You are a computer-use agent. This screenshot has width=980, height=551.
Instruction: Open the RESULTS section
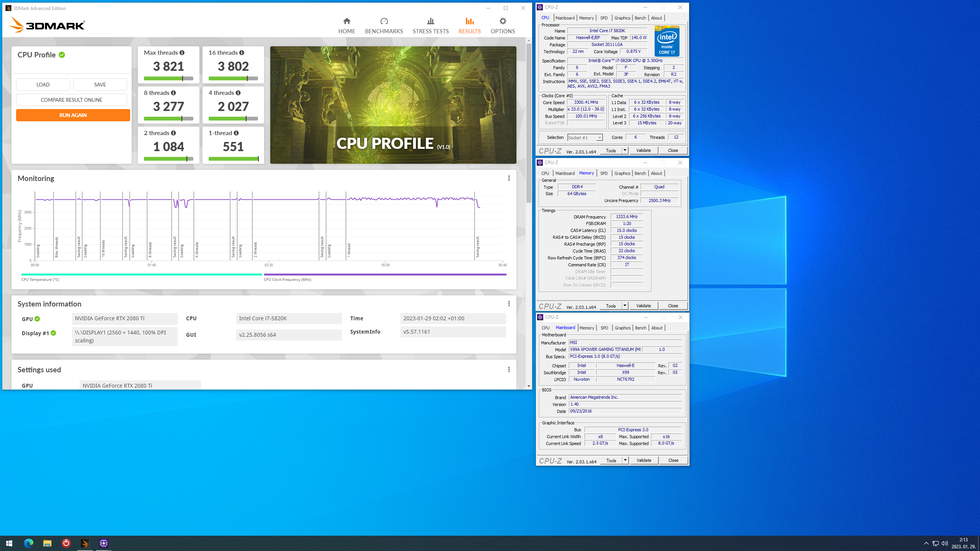coord(469,26)
